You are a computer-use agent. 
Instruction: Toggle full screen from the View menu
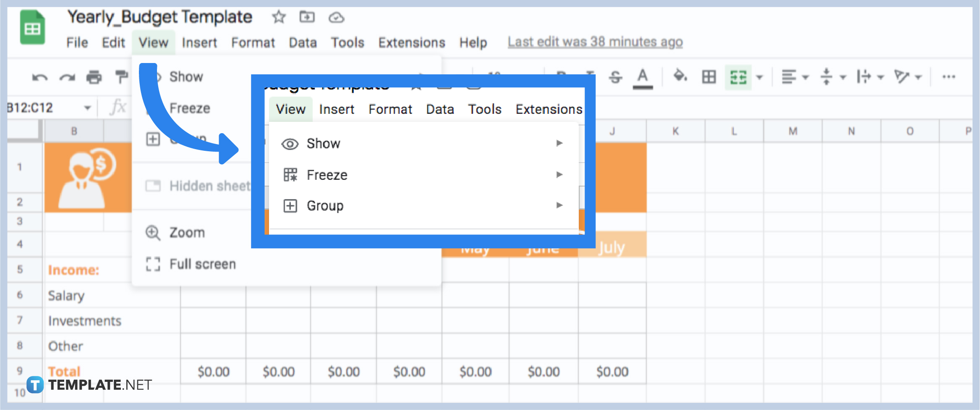click(x=202, y=264)
